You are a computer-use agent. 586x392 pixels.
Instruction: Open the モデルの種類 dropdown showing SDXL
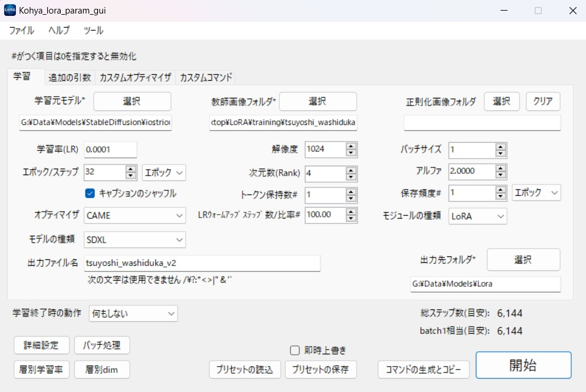pos(134,240)
